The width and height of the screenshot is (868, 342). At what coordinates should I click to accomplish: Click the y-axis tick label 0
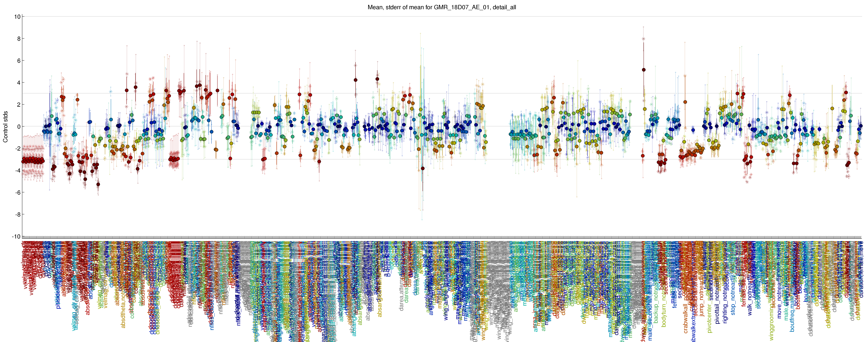tap(19, 127)
